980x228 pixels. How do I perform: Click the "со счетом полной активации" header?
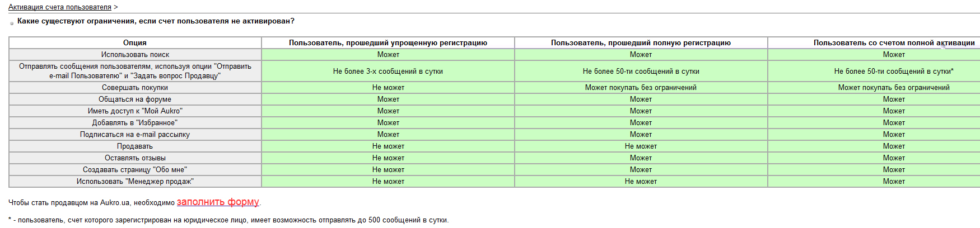893,43
